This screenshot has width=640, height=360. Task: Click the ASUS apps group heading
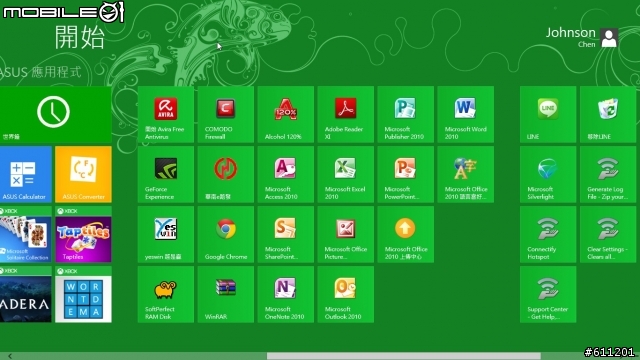pos(40,72)
